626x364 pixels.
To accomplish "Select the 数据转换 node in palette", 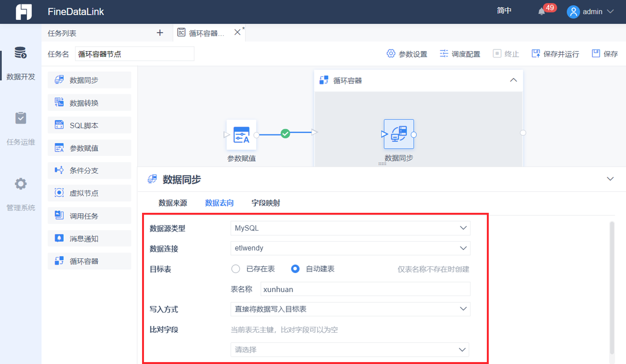I will click(x=90, y=103).
